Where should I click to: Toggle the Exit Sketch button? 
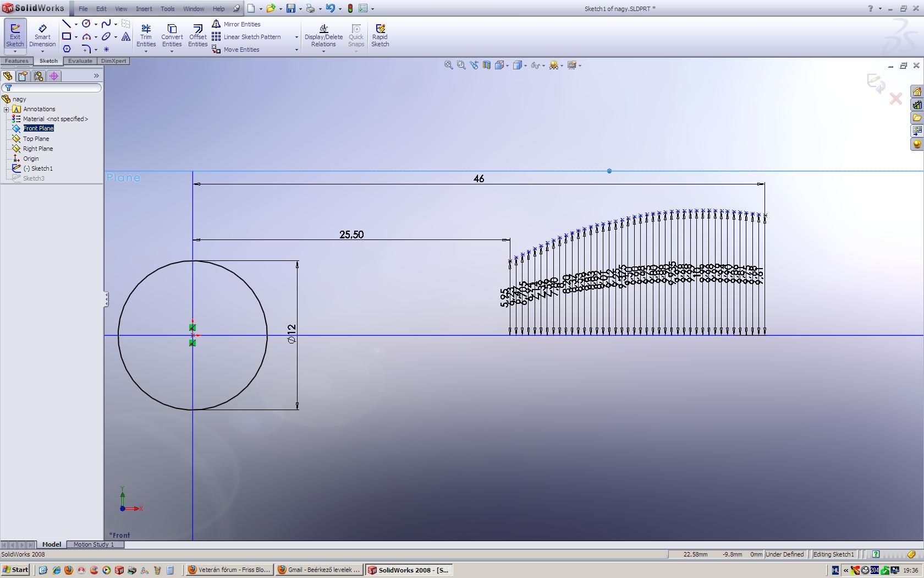click(15, 35)
